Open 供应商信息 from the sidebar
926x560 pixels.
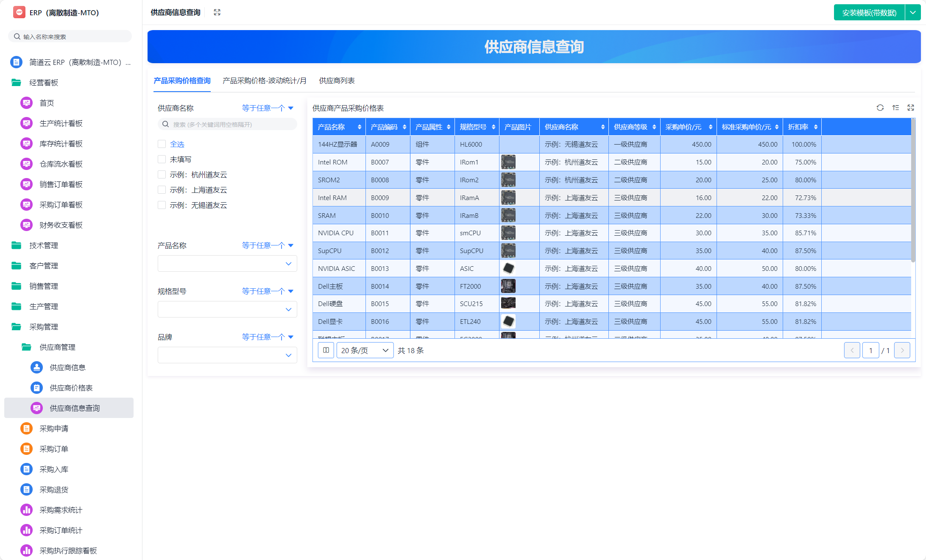point(67,367)
